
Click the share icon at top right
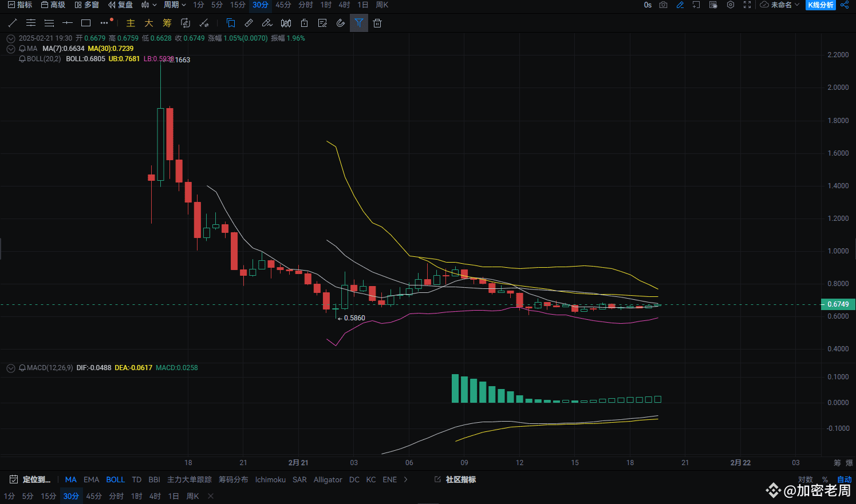point(845,5)
